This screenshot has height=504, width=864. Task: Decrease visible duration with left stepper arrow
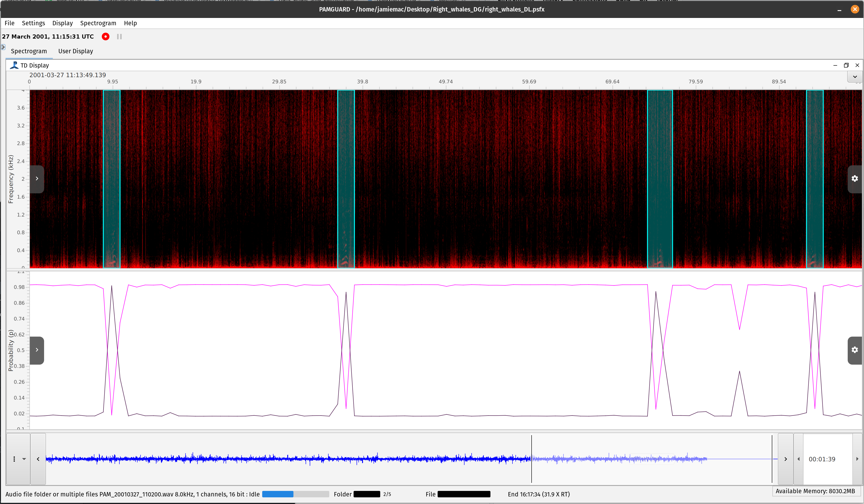(799, 459)
